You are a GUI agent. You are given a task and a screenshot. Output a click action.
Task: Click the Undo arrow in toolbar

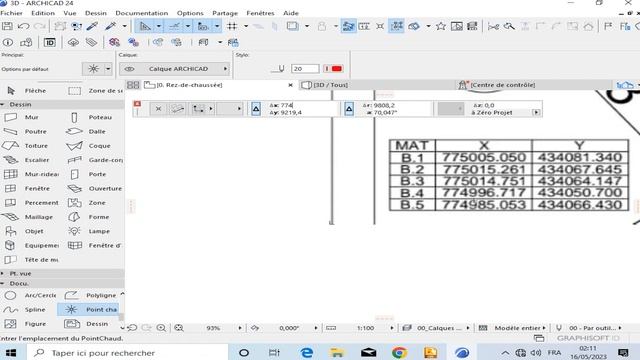click(24, 27)
